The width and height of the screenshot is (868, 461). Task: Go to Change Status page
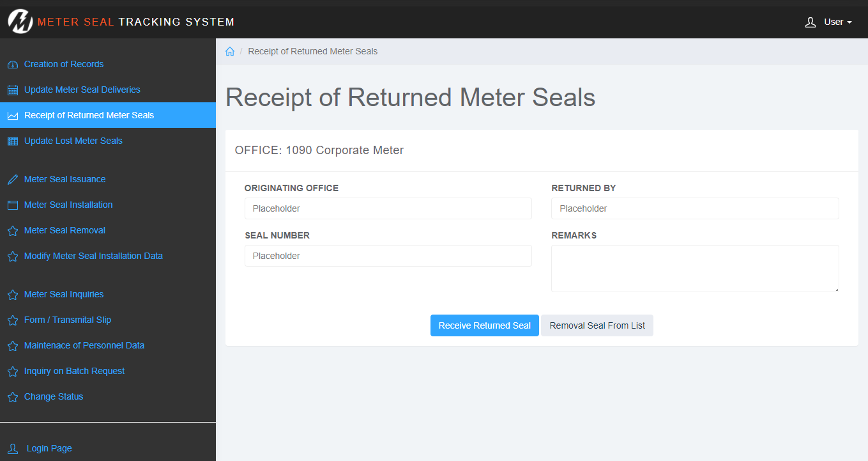(x=54, y=396)
